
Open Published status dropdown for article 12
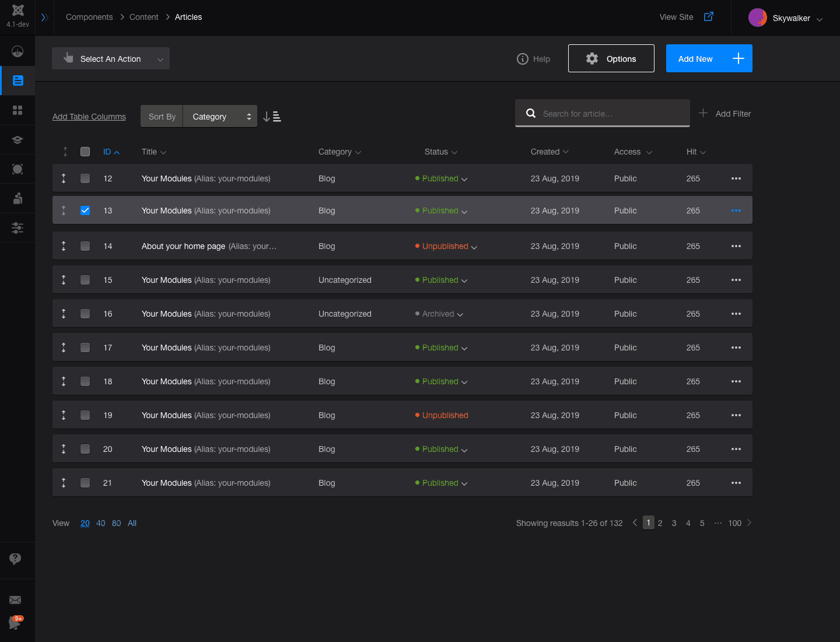[442, 178]
